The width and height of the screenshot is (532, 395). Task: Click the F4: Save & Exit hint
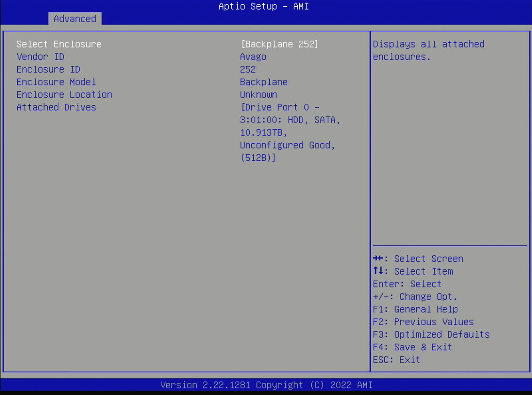413,347
